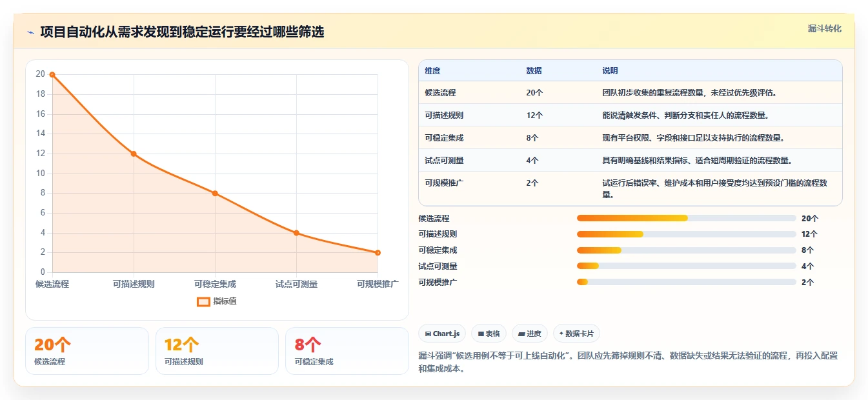Click the 可描述规则 progress bar
Screen dimensions: 868x400
tap(686, 234)
